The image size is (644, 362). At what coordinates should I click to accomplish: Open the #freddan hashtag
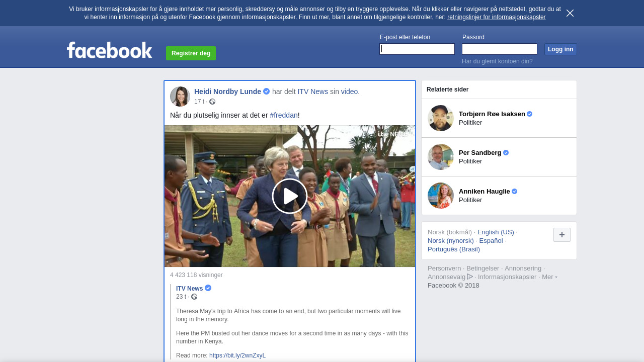coord(284,115)
